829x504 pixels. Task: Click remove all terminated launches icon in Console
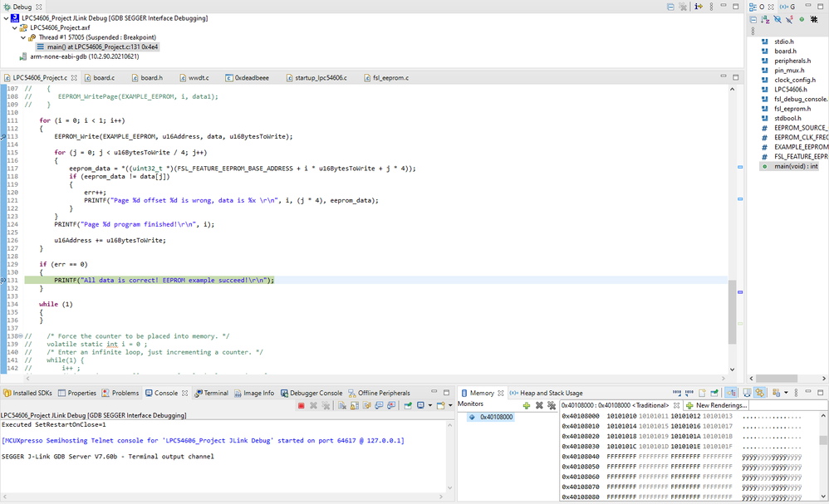click(x=326, y=406)
